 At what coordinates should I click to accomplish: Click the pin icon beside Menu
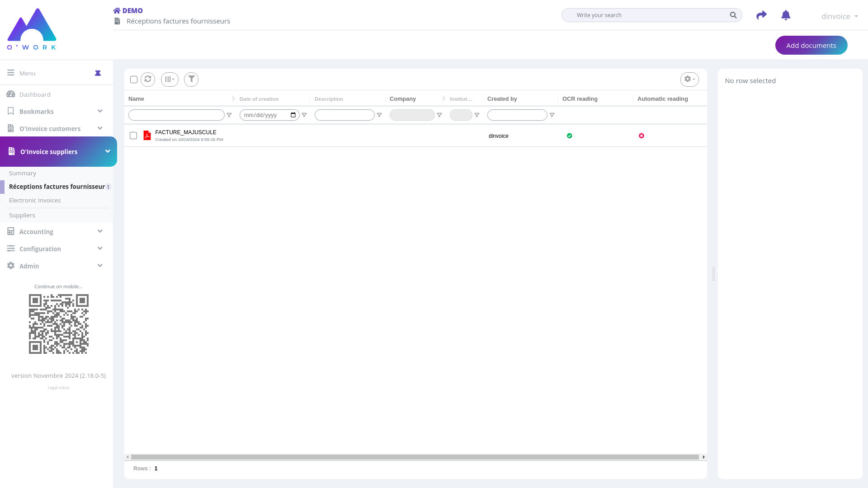tap(98, 73)
